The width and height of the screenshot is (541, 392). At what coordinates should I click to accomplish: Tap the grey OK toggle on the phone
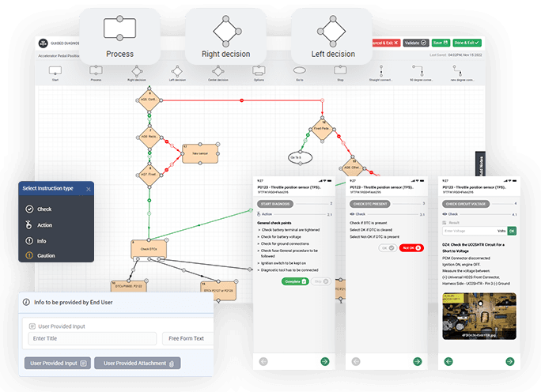pos(388,247)
